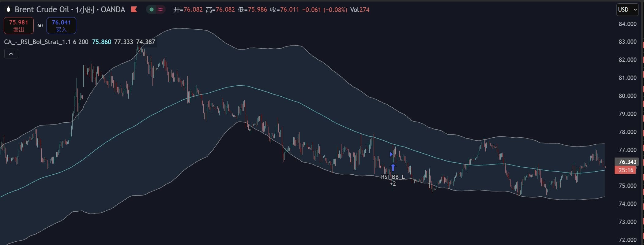Click the green market status dot
Screen dimensions: 644x245
tap(151, 9)
